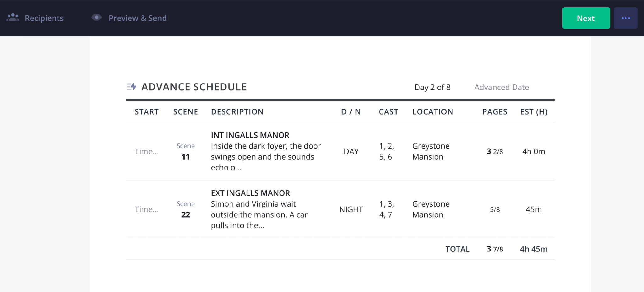Click the Recipients people icon
The width and height of the screenshot is (644, 292).
[x=13, y=18]
